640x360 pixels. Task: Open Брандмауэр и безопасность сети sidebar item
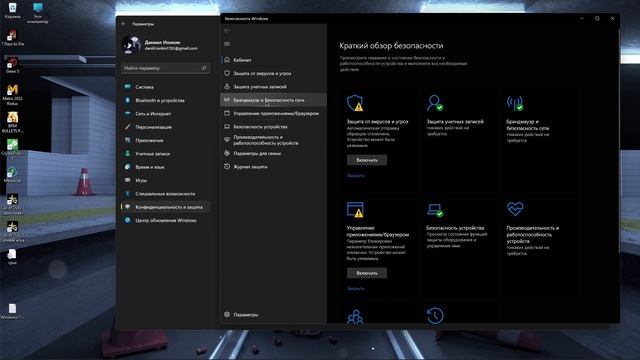273,100
